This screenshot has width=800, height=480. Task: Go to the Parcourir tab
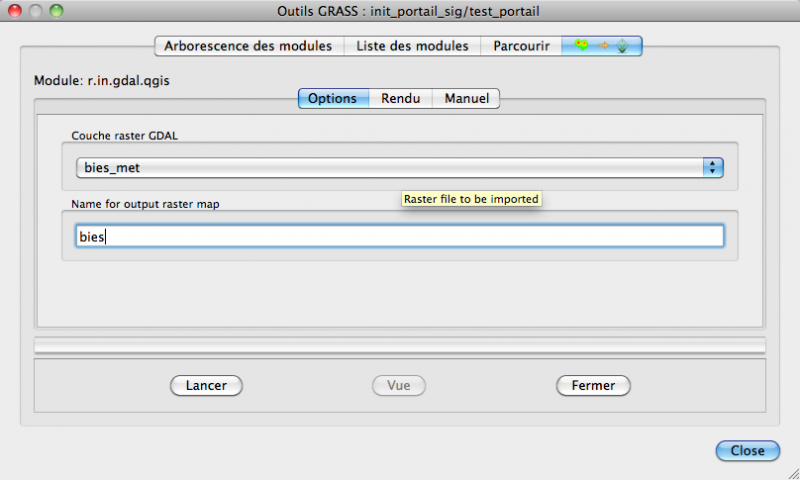pyautogui.click(x=521, y=46)
